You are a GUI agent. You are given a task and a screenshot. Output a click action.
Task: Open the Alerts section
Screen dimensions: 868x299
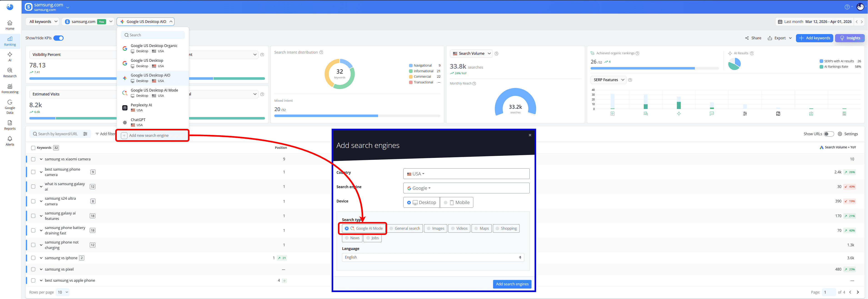point(10,141)
